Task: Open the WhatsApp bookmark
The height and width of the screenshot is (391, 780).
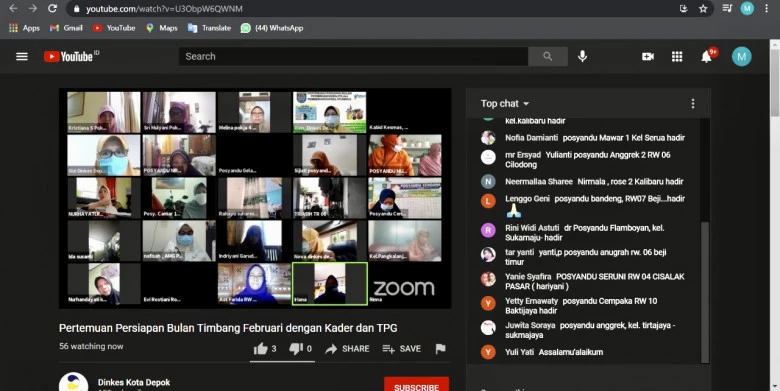Action: point(272,28)
